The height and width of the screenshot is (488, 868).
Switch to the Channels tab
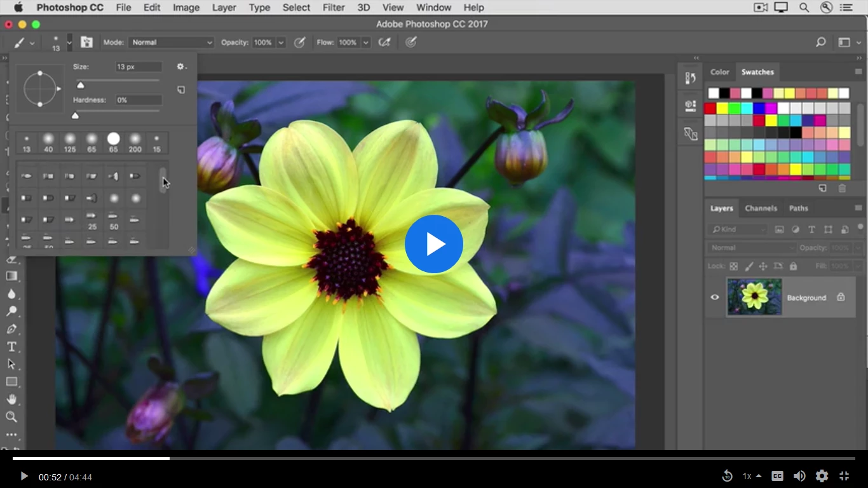pyautogui.click(x=761, y=208)
